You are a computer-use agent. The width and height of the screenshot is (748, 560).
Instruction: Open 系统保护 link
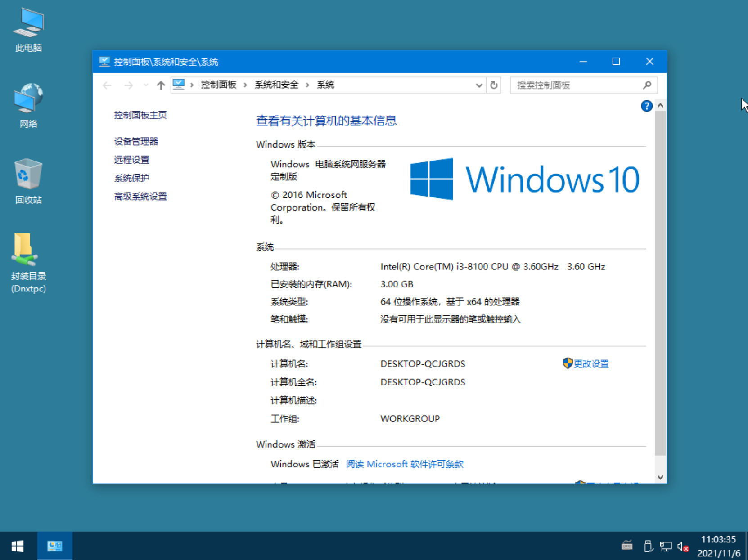point(131,178)
